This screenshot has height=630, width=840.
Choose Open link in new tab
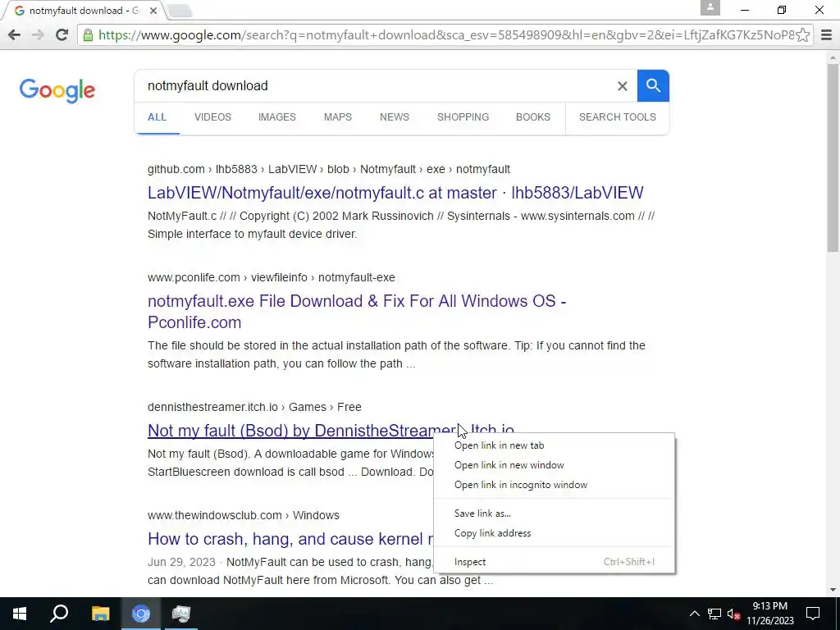pos(500,445)
